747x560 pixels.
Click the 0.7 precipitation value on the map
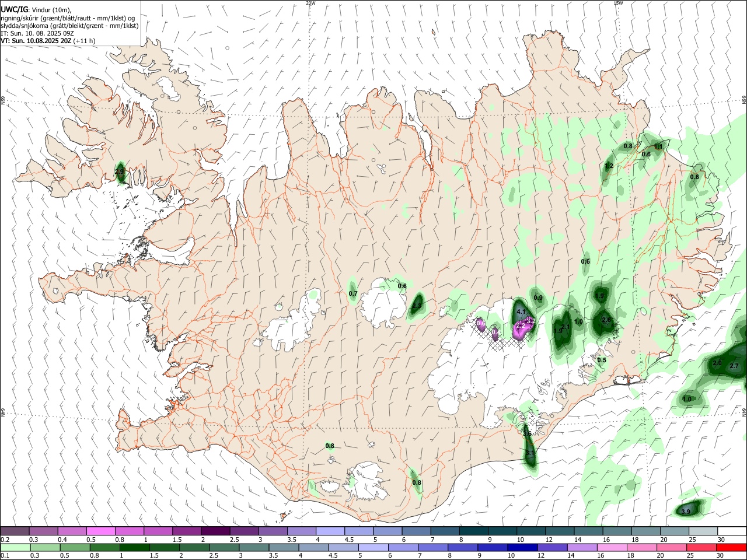point(353,293)
